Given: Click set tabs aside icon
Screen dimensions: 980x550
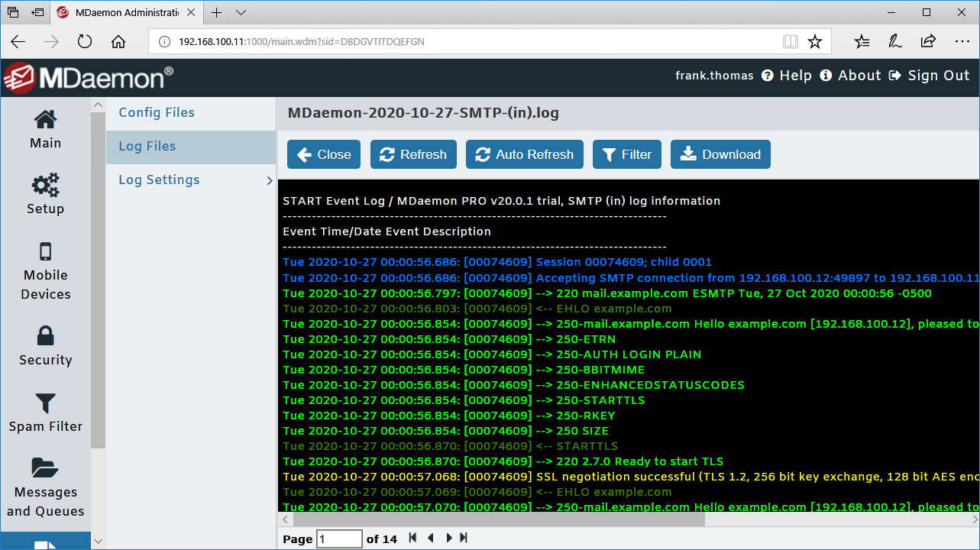Looking at the screenshot, I should (37, 12).
